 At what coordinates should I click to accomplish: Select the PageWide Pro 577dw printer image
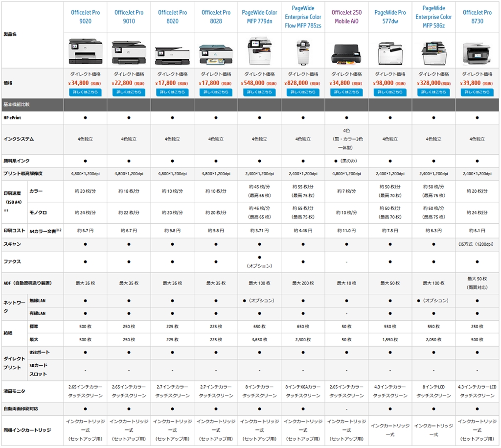click(390, 53)
